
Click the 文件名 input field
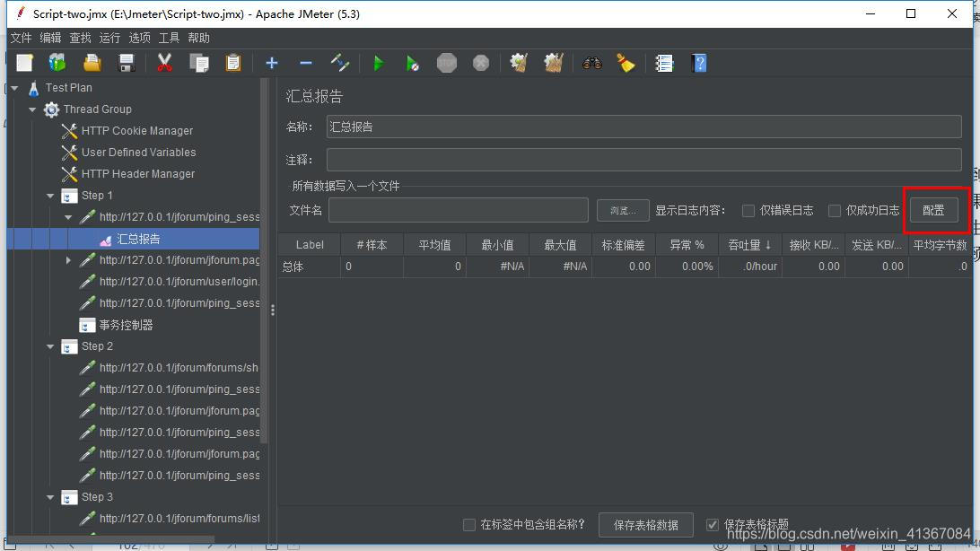tap(459, 211)
